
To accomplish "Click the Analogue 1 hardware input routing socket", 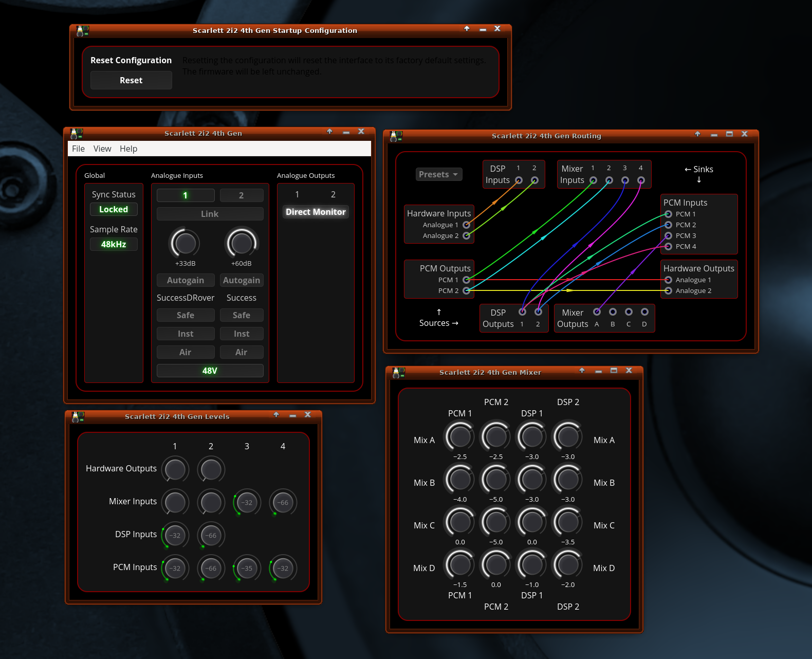I will pos(466,225).
